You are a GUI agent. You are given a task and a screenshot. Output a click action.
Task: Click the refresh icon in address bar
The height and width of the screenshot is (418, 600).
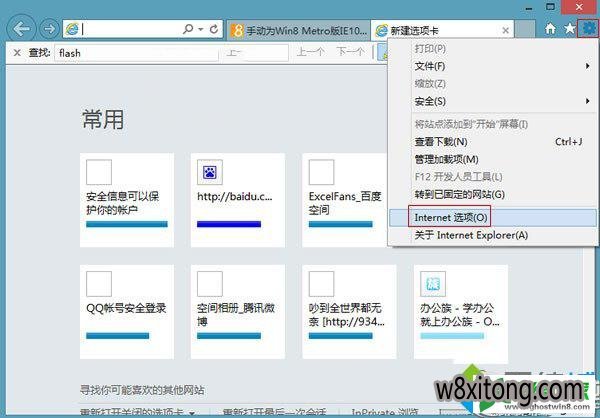pyautogui.click(x=215, y=30)
